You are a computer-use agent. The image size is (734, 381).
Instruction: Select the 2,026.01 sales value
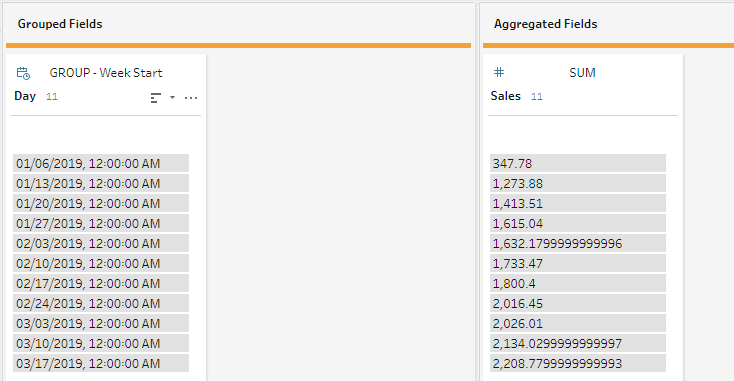point(578,323)
